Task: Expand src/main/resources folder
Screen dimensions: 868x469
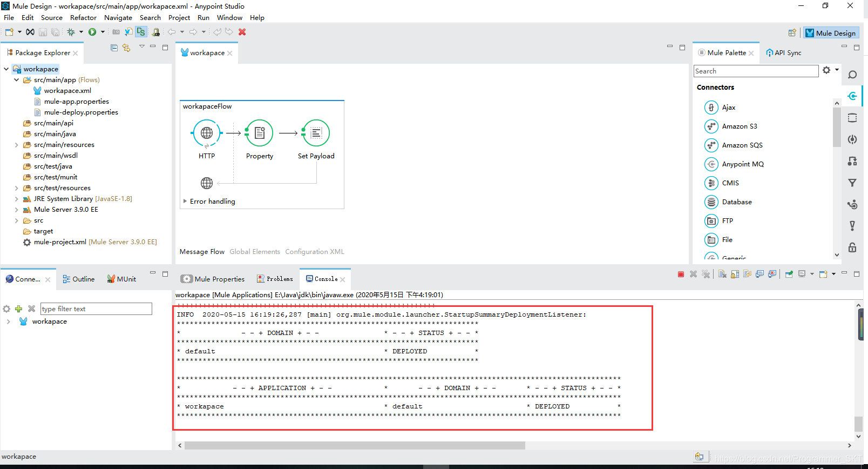Action: point(17,145)
